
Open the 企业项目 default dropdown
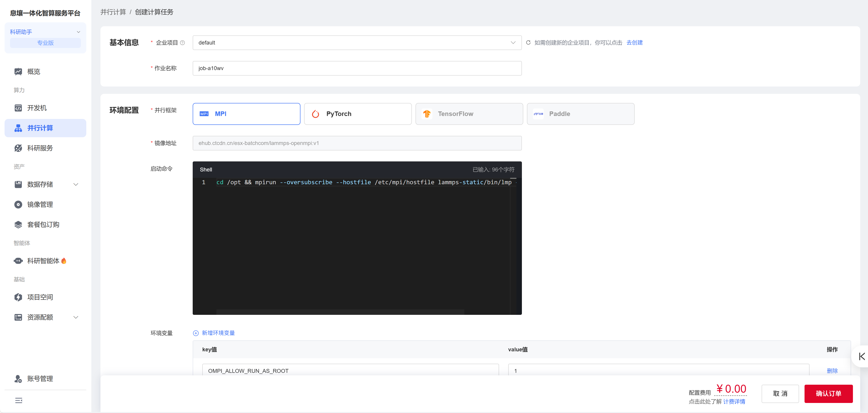point(357,43)
